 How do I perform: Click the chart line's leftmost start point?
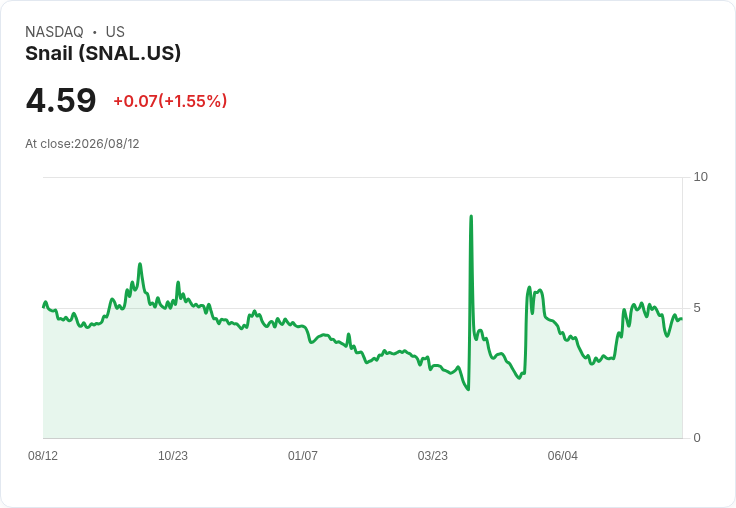[x=44, y=307]
